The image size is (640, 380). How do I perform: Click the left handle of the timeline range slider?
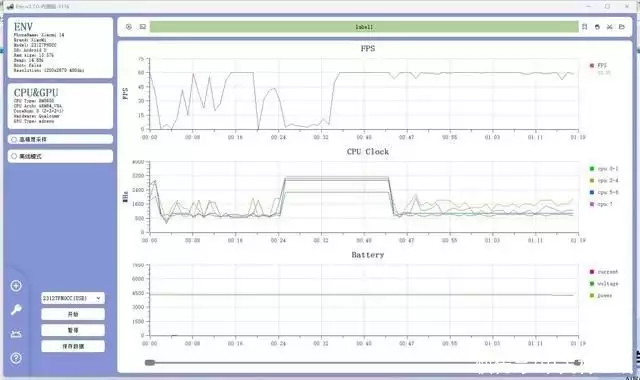coord(150,362)
